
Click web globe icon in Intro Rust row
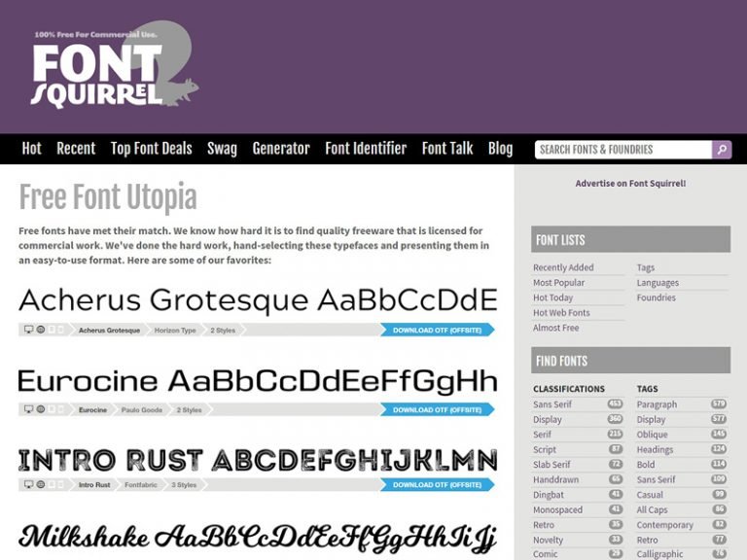pyautogui.click(x=41, y=484)
